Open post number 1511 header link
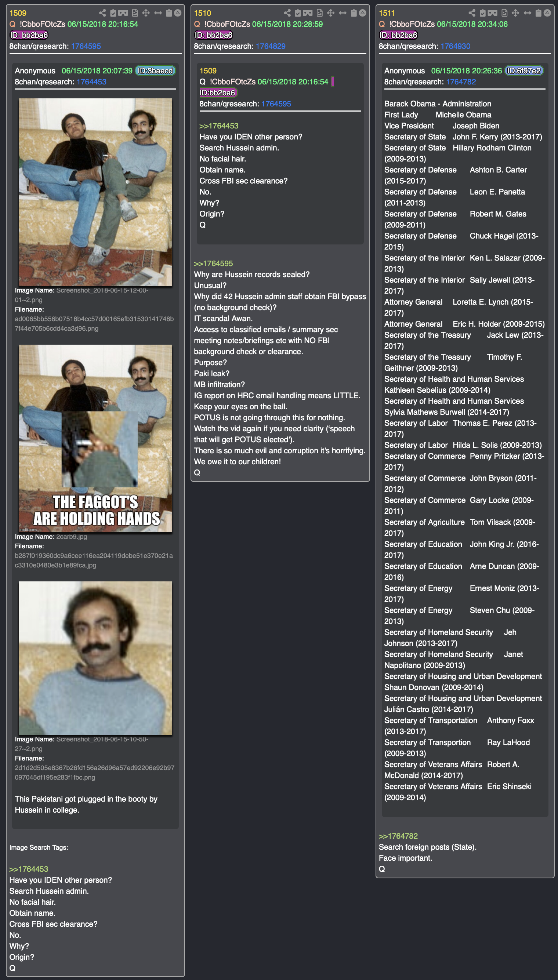 pyautogui.click(x=387, y=13)
